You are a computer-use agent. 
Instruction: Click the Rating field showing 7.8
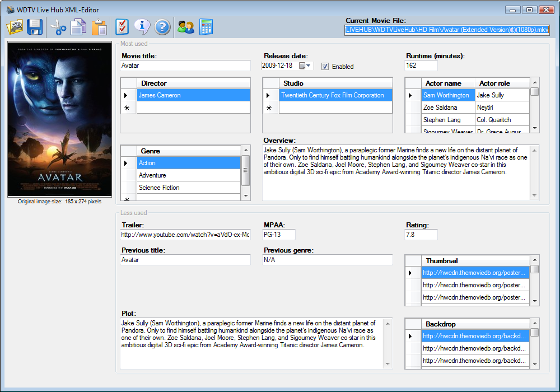tap(421, 235)
